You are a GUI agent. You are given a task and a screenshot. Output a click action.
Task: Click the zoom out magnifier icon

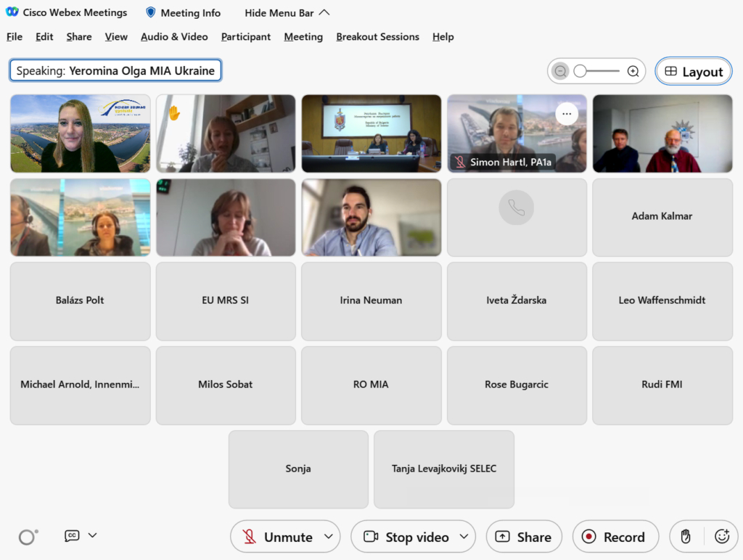(560, 71)
